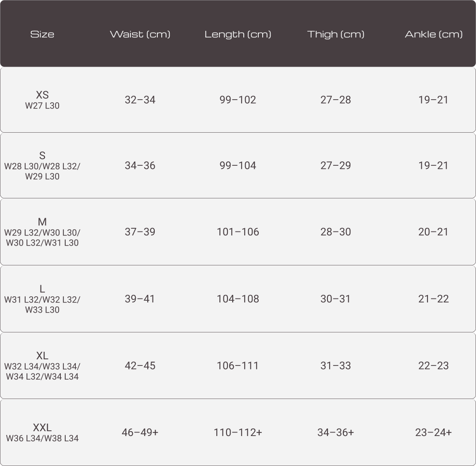Select the L size row label
The height and width of the screenshot is (466, 476).
[x=42, y=289]
